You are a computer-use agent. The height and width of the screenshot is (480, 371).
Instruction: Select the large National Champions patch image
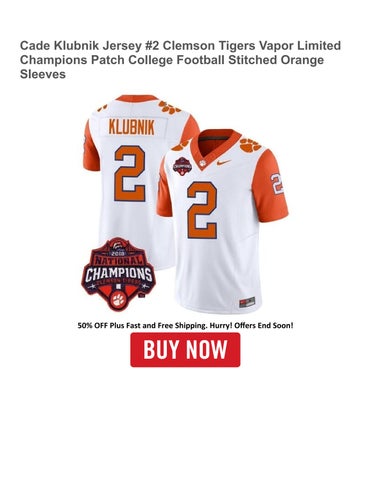pyautogui.click(x=118, y=274)
